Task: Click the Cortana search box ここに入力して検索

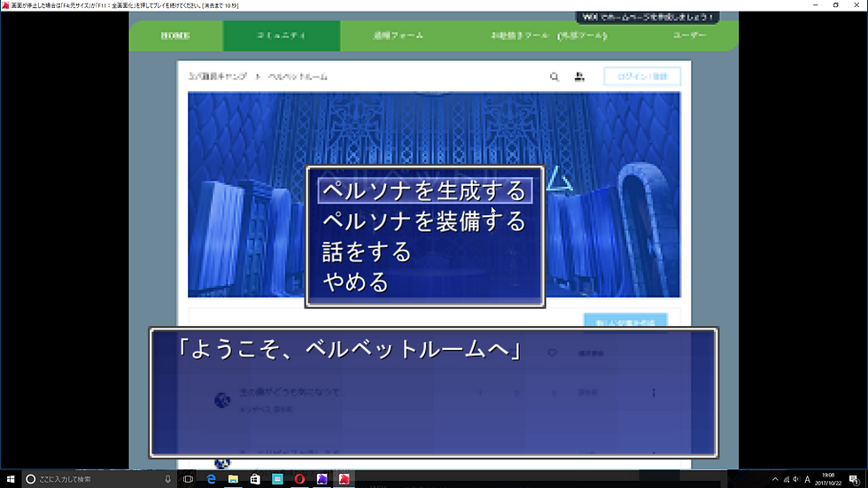Action: (x=98, y=479)
